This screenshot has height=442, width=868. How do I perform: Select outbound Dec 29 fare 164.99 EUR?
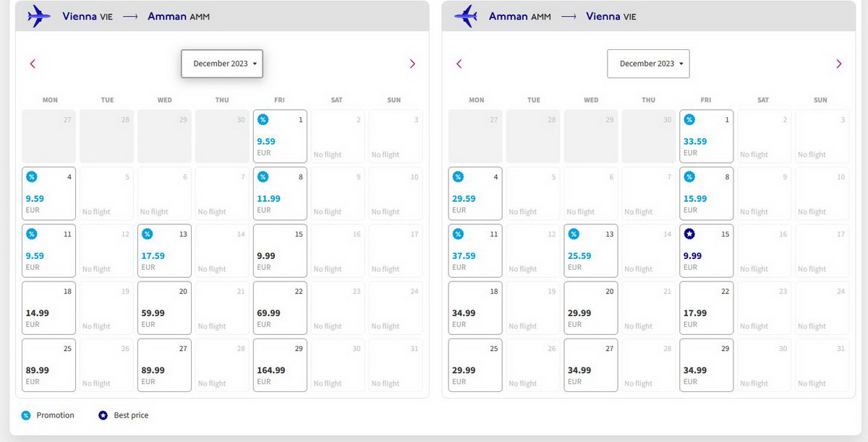pyautogui.click(x=280, y=365)
